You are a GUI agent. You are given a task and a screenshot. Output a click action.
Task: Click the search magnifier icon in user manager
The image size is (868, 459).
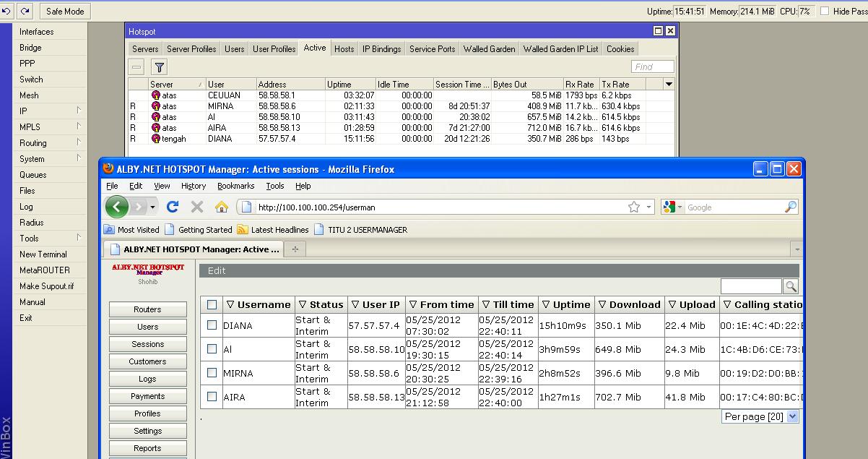[791, 287]
